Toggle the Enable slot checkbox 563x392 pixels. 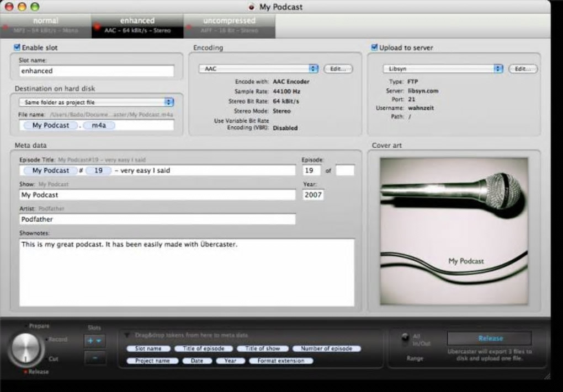(17, 47)
